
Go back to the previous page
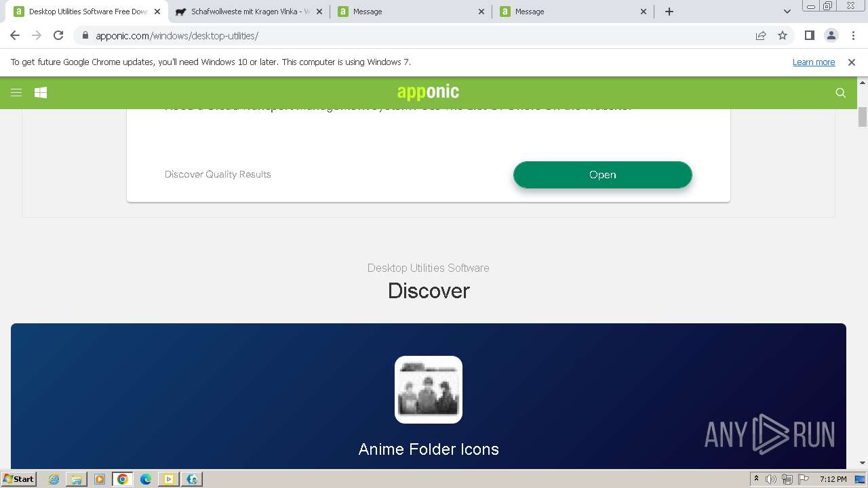[x=15, y=36]
